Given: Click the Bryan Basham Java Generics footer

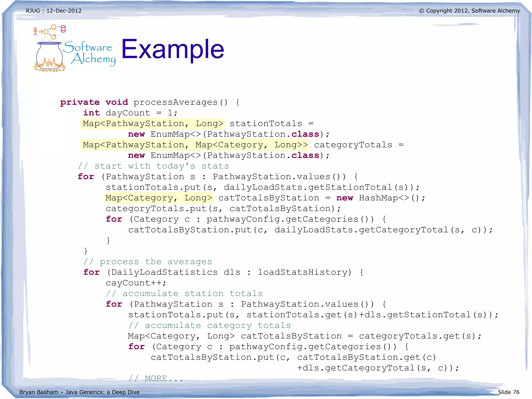Looking at the screenshot, I should (79, 392).
